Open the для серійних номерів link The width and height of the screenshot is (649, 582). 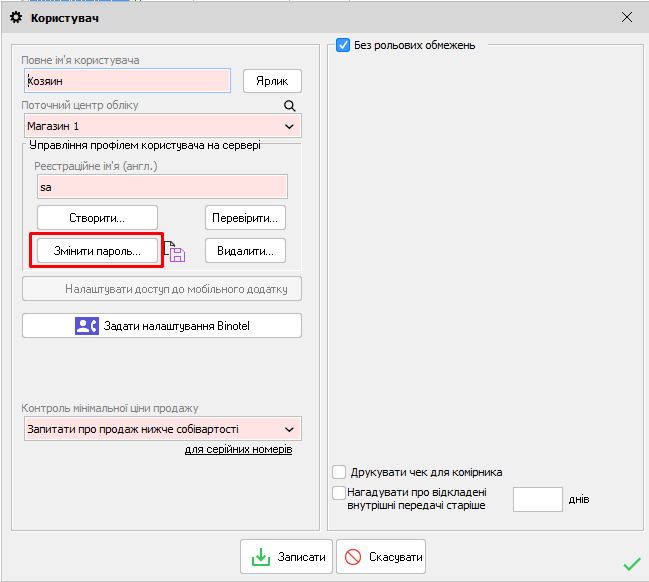(x=238, y=450)
